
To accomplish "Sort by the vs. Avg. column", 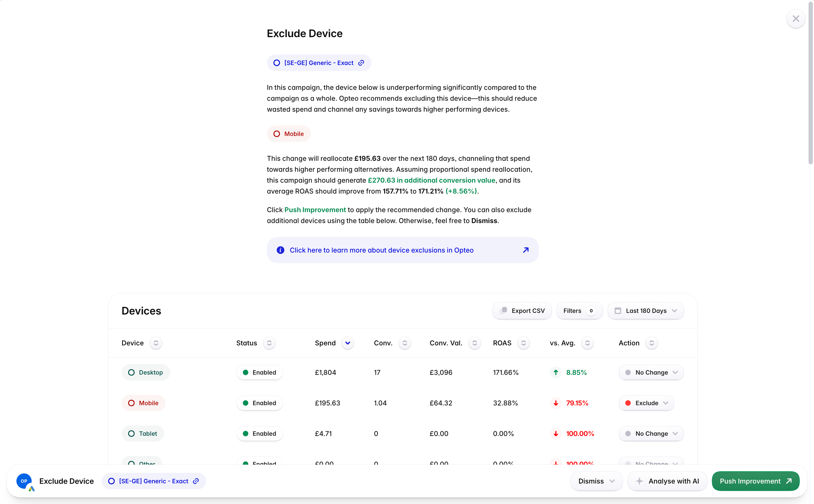I will coord(587,343).
